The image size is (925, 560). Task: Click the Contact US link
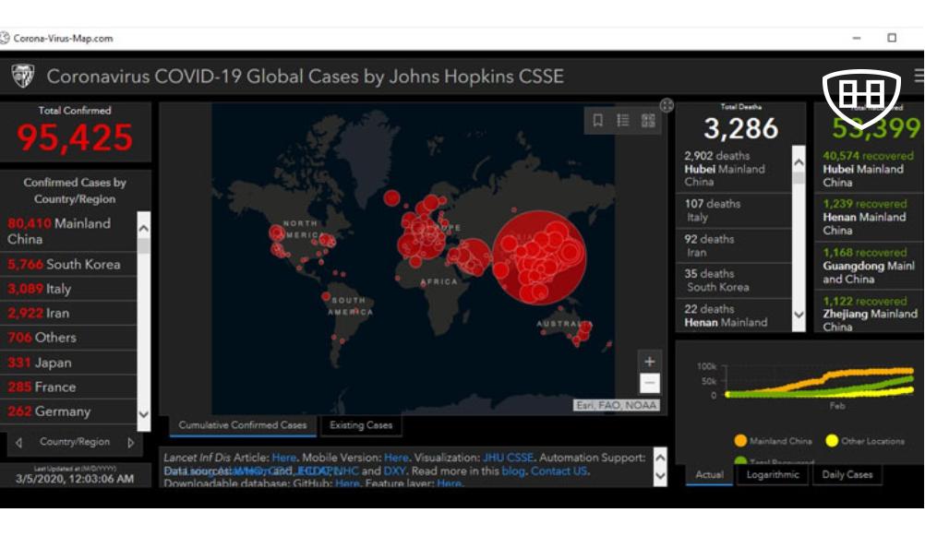click(559, 471)
